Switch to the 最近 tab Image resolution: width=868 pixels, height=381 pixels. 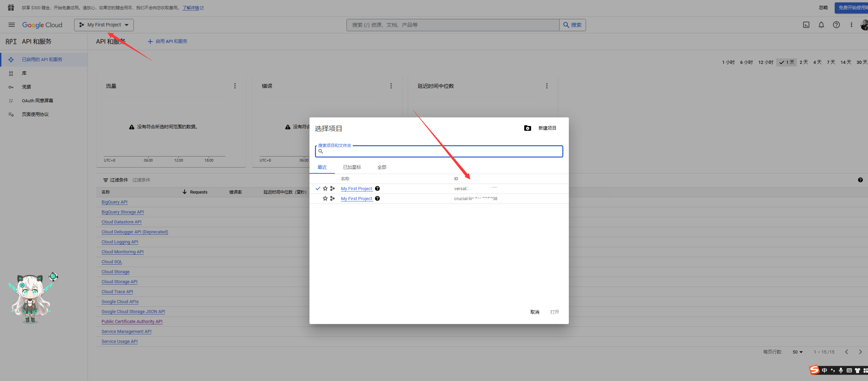point(322,167)
